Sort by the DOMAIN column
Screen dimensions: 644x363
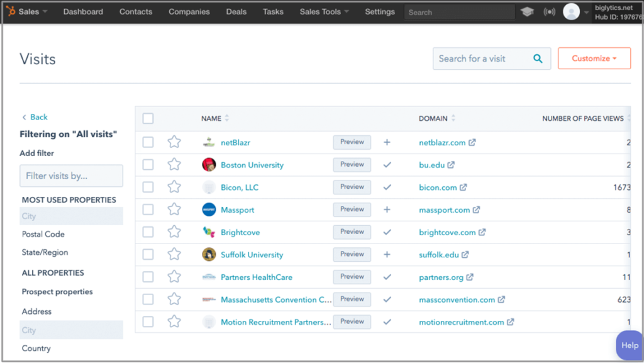point(437,118)
